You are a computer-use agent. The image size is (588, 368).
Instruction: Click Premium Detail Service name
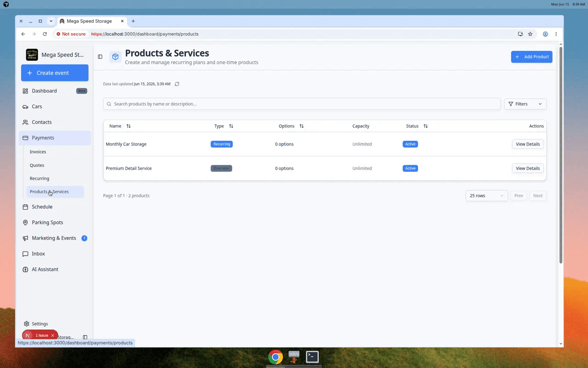(129, 168)
